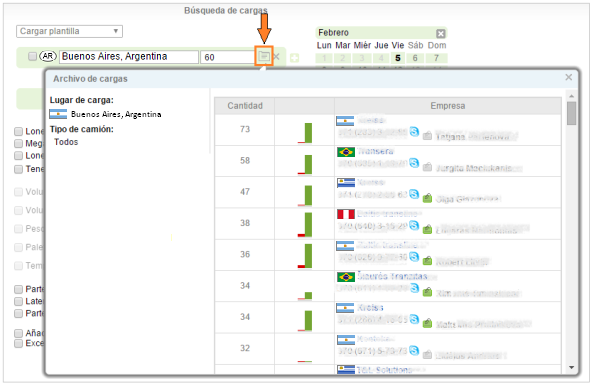Enable the Late… checkbox option
This screenshot has width=594, height=386.
pyautogui.click(x=19, y=302)
